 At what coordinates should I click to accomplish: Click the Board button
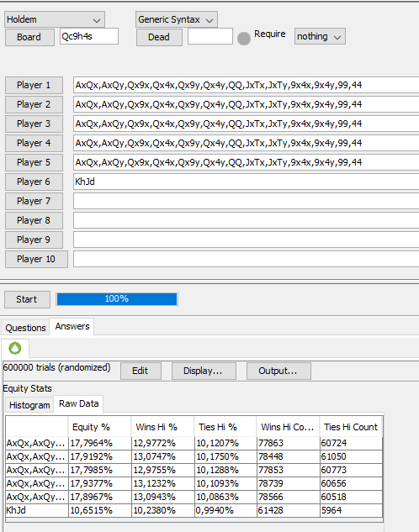click(29, 37)
